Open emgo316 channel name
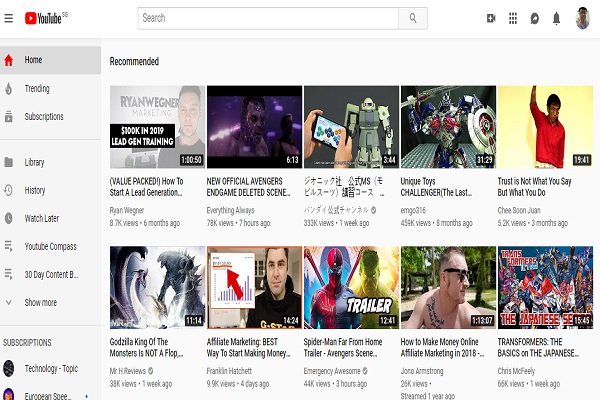 pyautogui.click(x=413, y=210)
